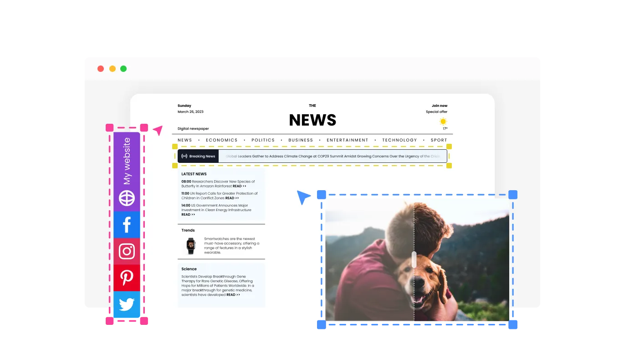Open the SPORT navigation item
624x364 pixels.
coord(439,140)
